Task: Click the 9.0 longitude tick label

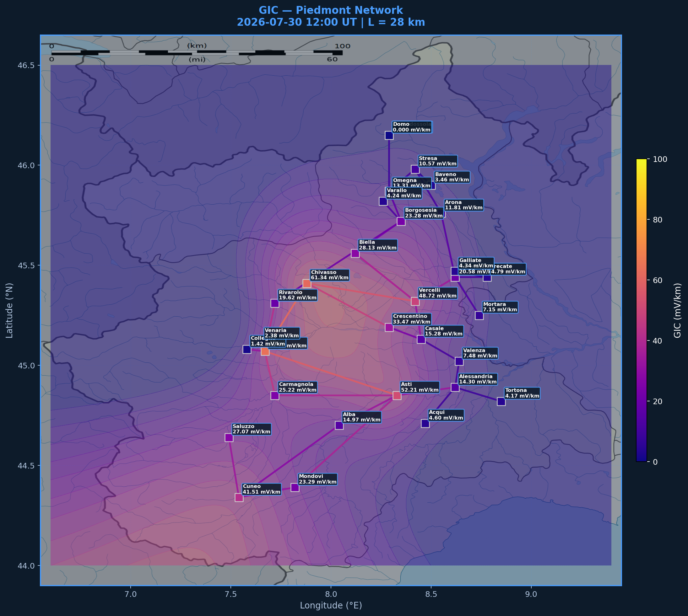Action: pyautogui.click(x=531, y=594)
